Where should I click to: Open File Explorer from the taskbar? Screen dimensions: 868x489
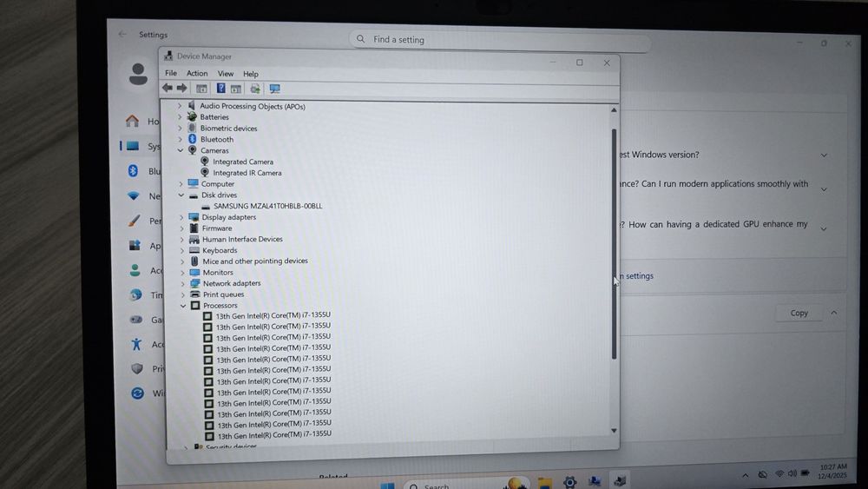tap(545, 482)
